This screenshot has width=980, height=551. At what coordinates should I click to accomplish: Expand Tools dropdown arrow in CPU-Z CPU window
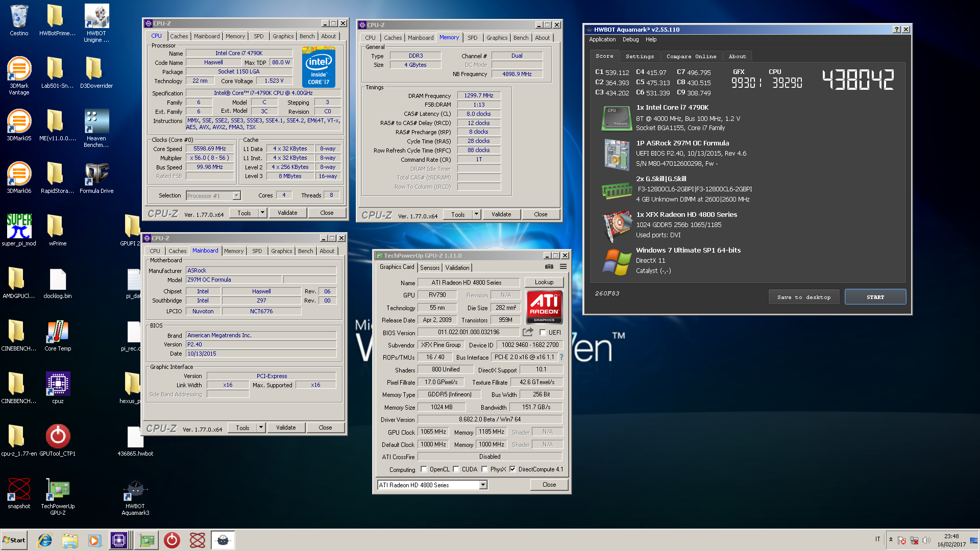pyautogui.click(x=263, y=213)
